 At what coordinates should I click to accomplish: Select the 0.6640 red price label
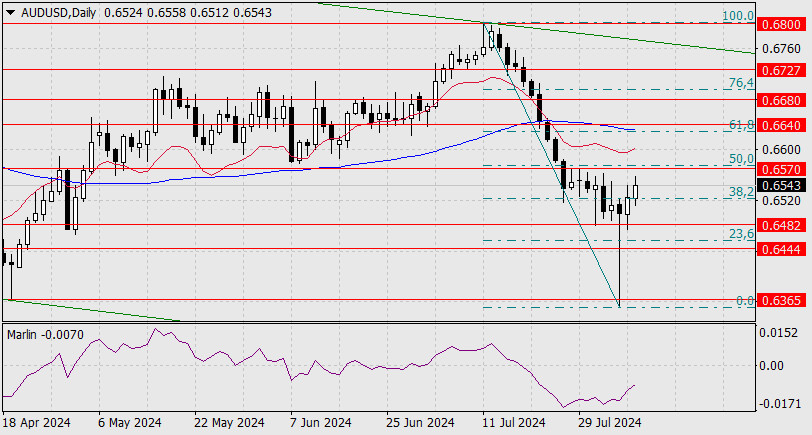point(782,125)
